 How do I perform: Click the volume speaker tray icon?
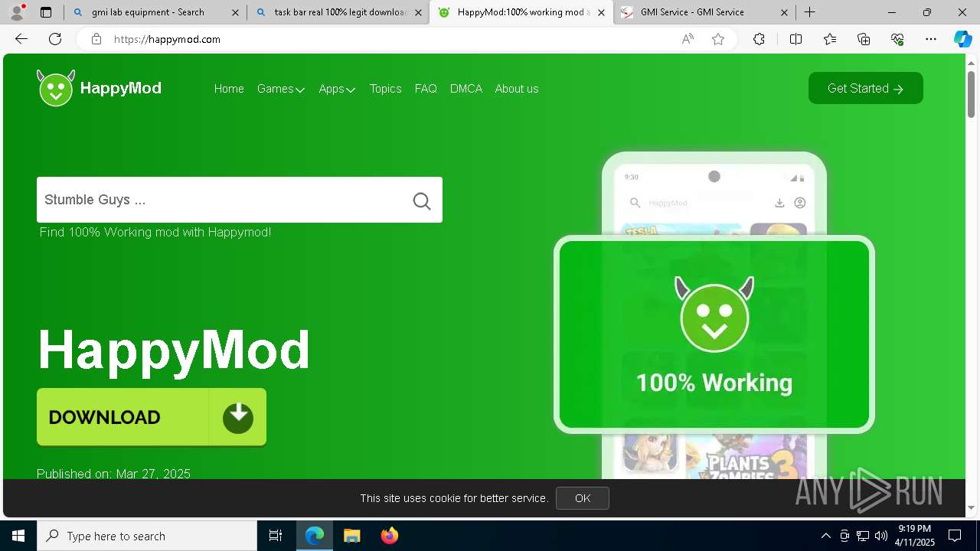pos(881,536)
